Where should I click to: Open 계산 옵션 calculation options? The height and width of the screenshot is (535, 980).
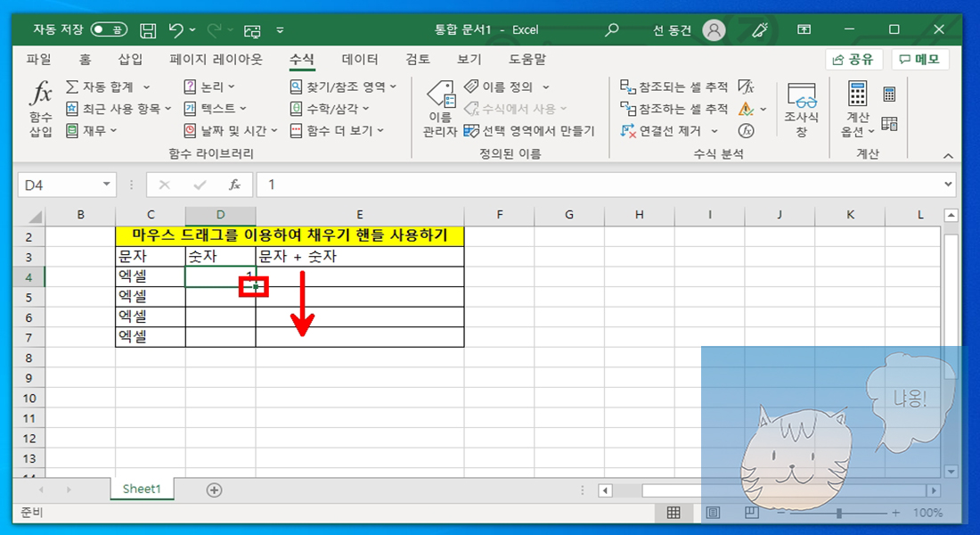(x=857, y=109)
